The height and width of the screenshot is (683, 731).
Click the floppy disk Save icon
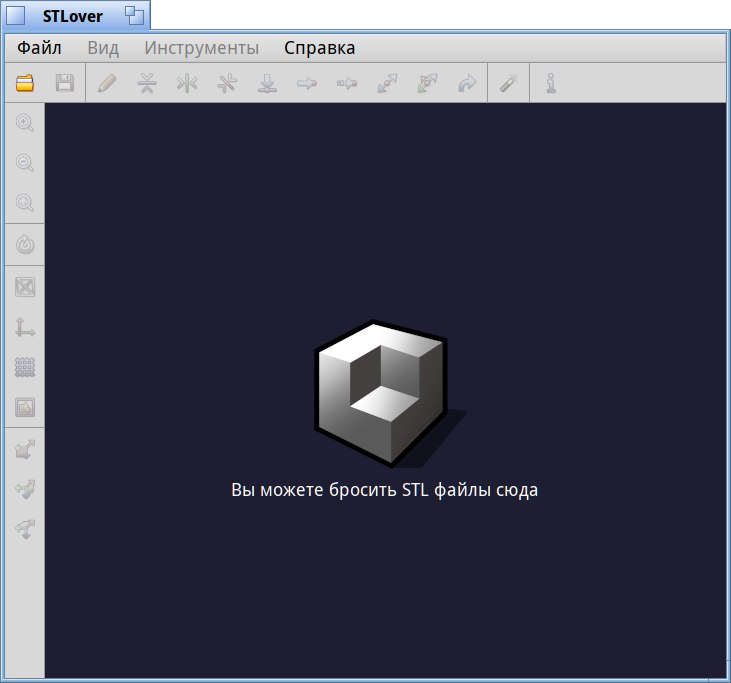coord(65,83)
